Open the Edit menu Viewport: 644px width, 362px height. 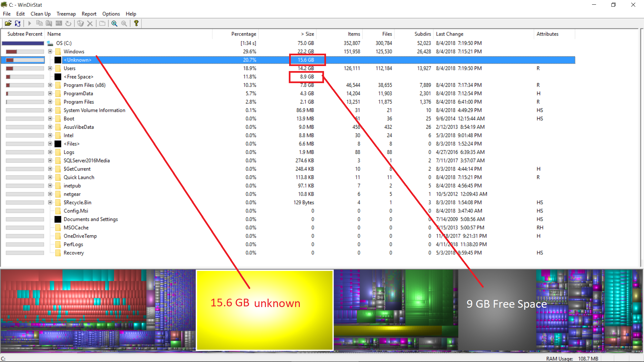[20, 14]
